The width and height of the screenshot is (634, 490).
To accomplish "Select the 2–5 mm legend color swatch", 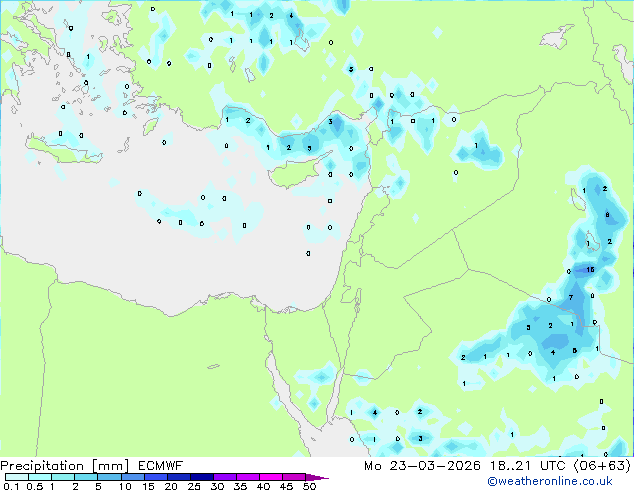I will (x=86, y=477).
